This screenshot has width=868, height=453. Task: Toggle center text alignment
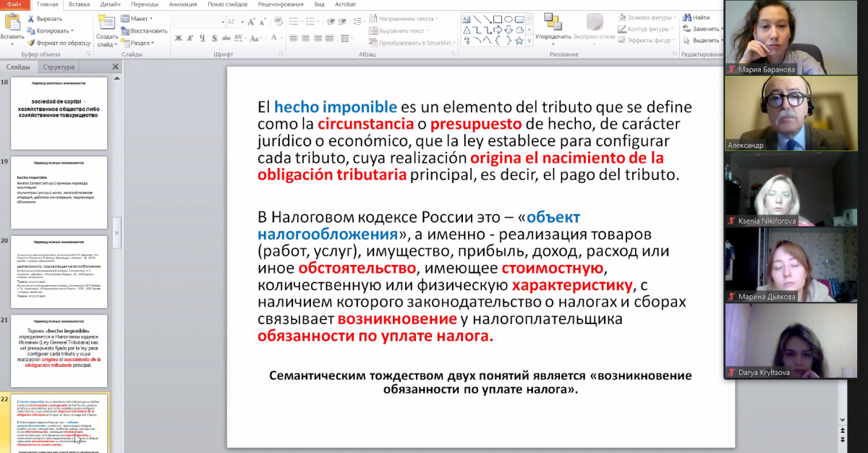click(x=305, y=38)
